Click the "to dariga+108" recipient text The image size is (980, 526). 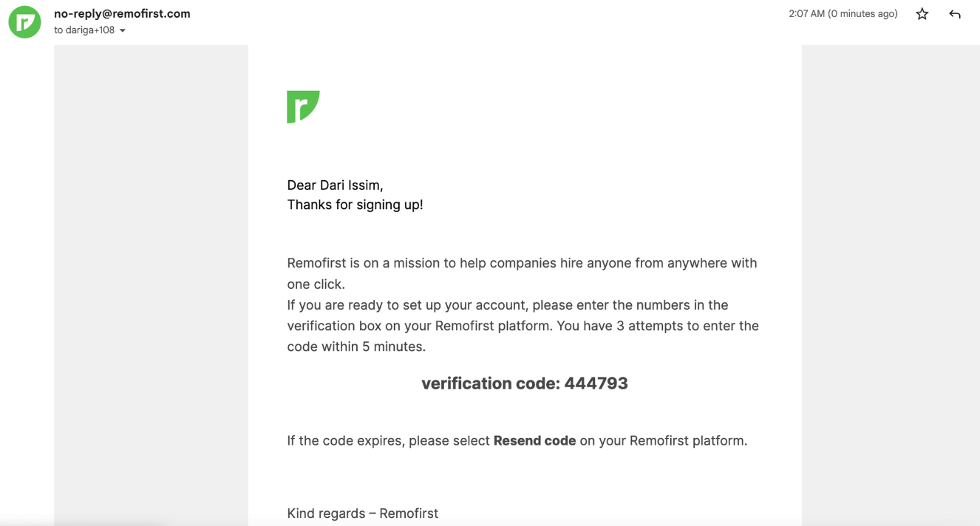click(x=84, y=30)
